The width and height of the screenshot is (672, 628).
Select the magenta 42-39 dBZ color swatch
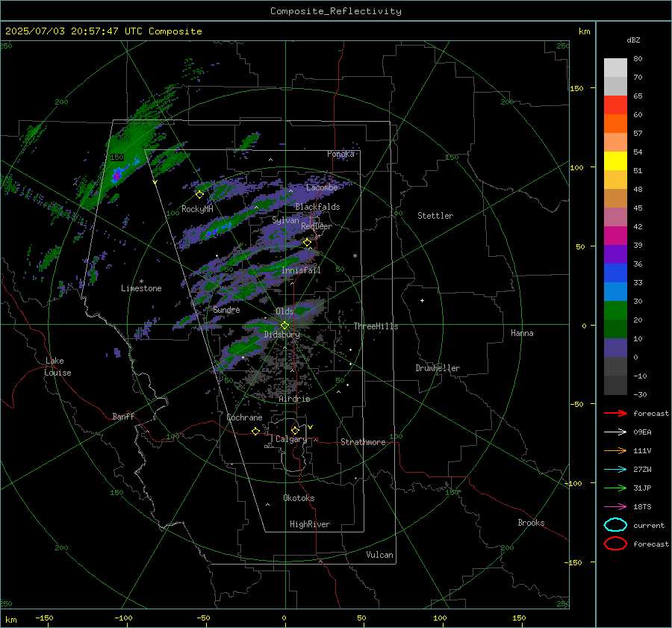point(615,236)
